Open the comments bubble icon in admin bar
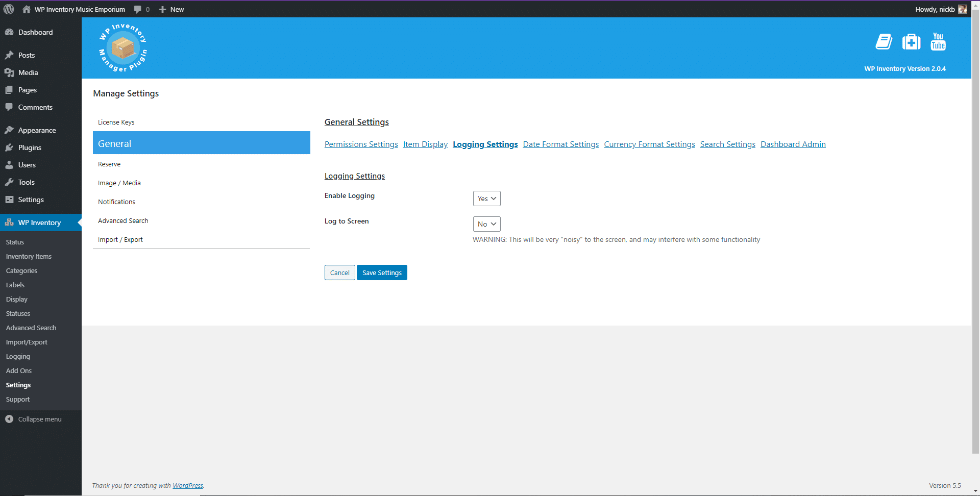This screenshot has width=980, height=496. pyautogui.click(x=137, y=9)
